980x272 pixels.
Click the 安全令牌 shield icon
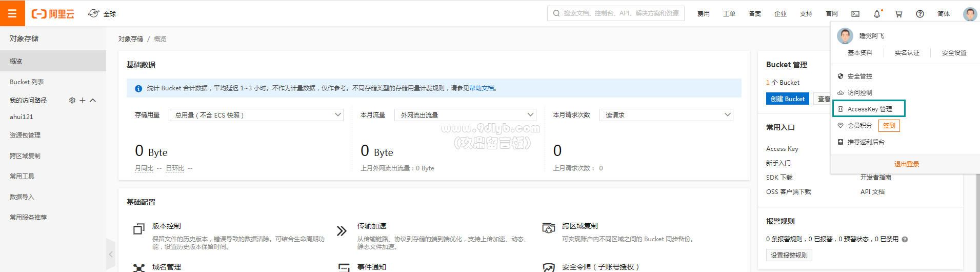pos(549,268)
